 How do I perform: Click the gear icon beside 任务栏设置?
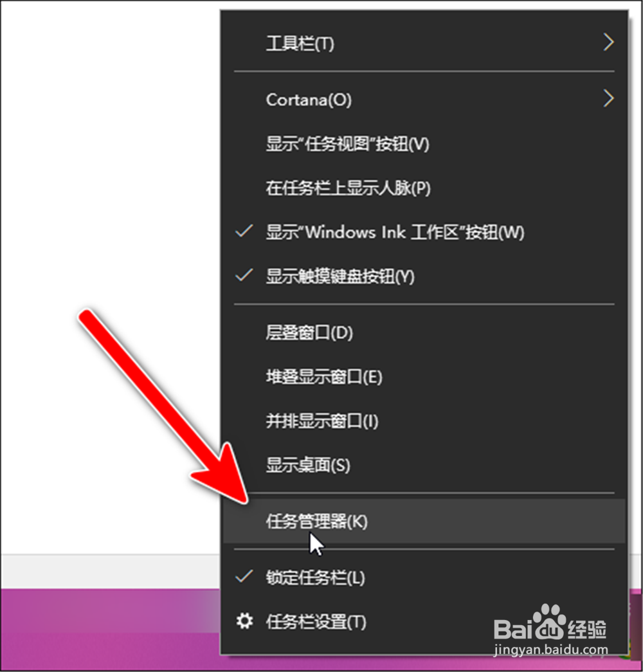(x=245, y=621)
